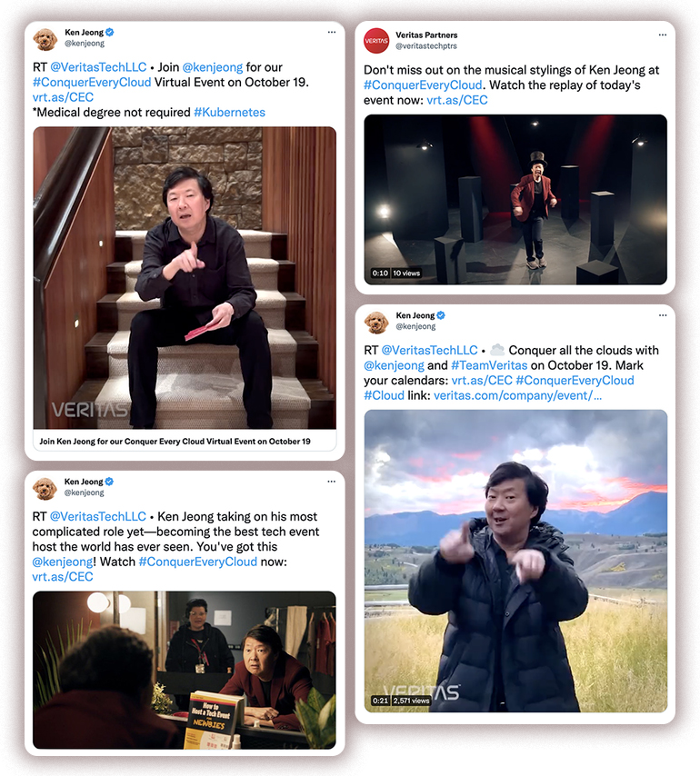Open the #Kubernetes hashtag
This screenshot has width=700, height=776.
229,113
